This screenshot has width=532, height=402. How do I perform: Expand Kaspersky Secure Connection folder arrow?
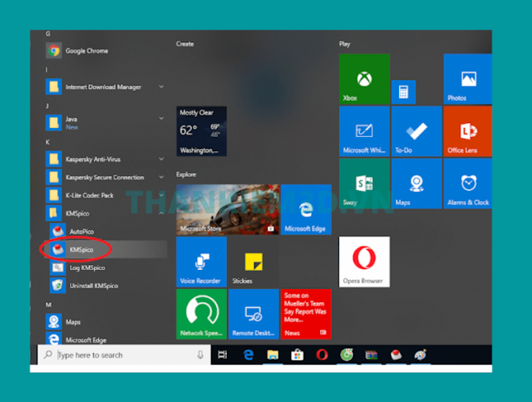click(x=161, y=177)
